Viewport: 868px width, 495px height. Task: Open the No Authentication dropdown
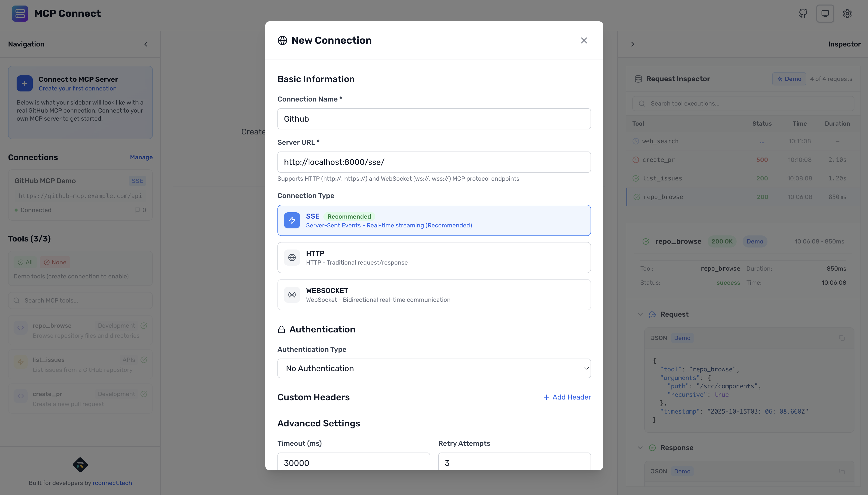(434, 368)
